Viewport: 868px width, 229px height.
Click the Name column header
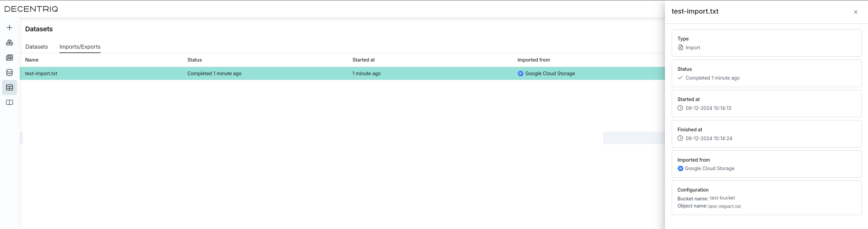(x=32, y=60)
